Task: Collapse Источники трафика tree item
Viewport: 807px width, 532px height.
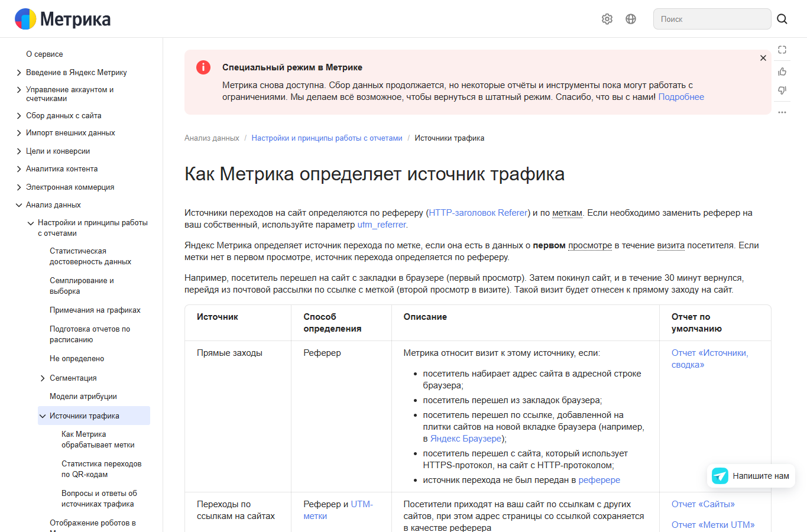Action: (43, 416)
